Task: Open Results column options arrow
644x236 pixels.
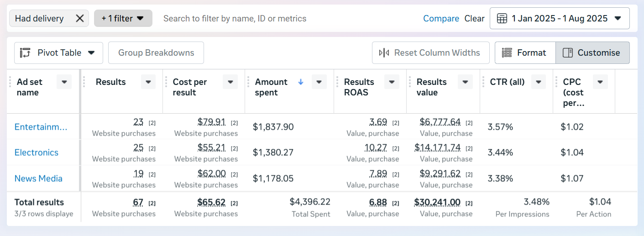Action: [148, 82]
